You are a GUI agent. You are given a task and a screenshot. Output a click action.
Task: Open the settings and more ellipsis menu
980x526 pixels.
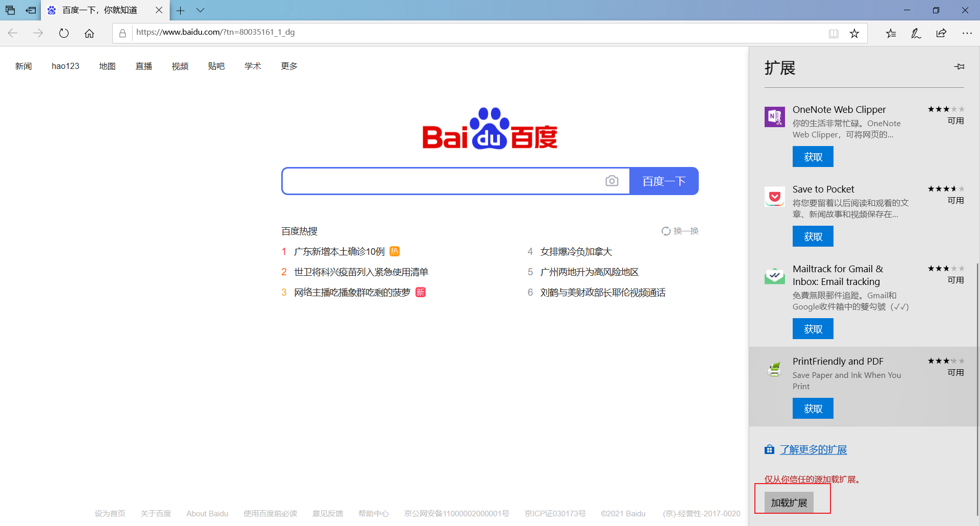point(967,33)
